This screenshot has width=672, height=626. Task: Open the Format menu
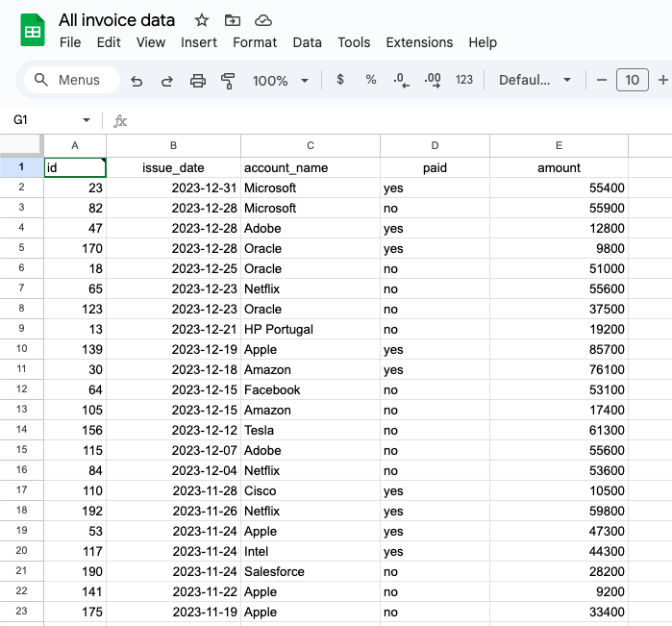(255, 42)
